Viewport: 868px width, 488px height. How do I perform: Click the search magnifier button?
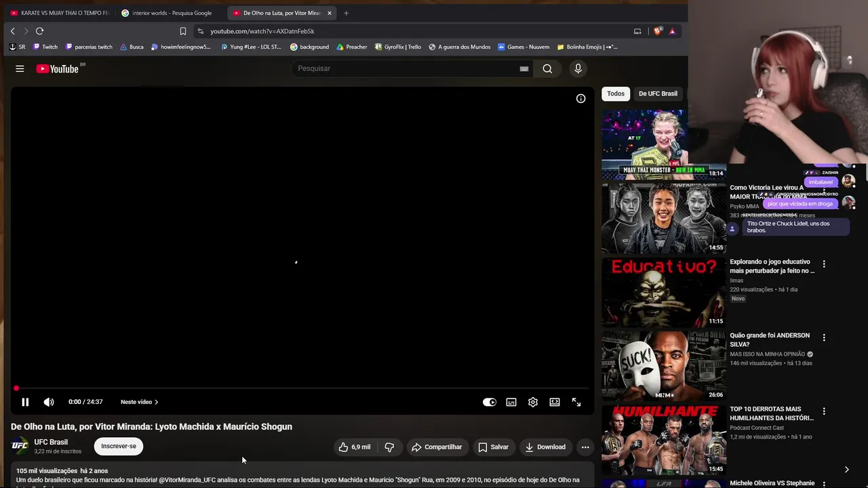[x=547, y=68]
